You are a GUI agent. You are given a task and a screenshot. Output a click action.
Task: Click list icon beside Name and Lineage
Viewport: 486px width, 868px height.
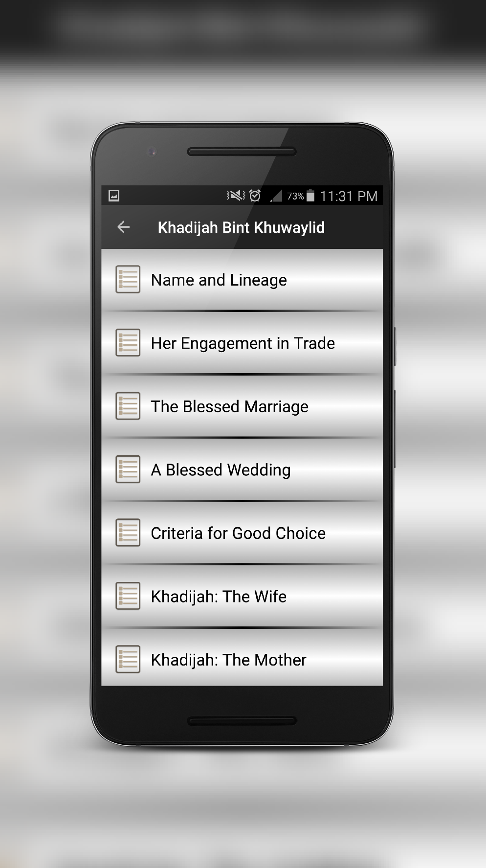(x=128, y=279)
